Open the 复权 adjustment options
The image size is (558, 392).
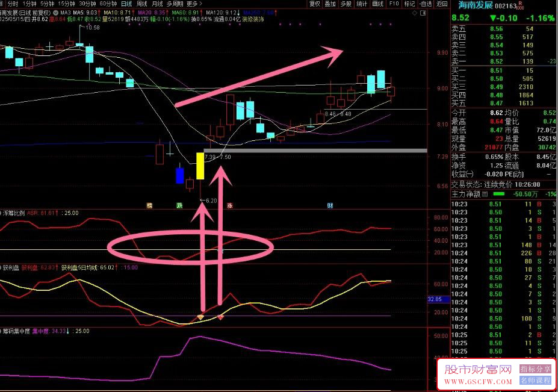[x=315, y=4]
